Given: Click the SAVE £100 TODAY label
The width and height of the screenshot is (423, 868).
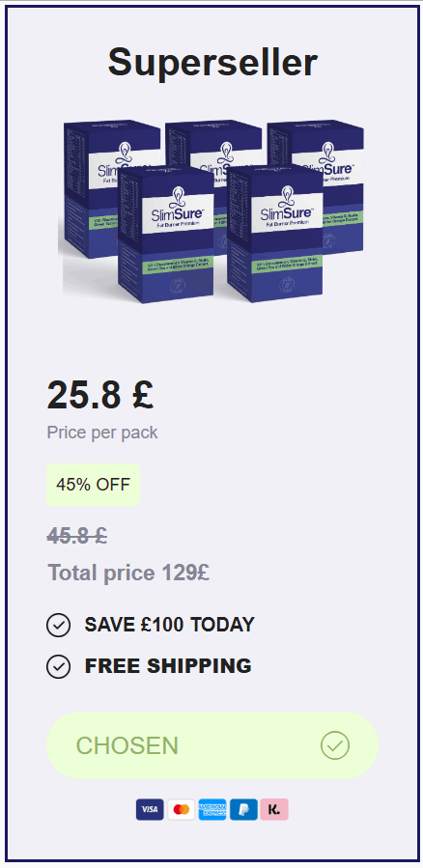Looking at the screenshot, I should 169,625.
